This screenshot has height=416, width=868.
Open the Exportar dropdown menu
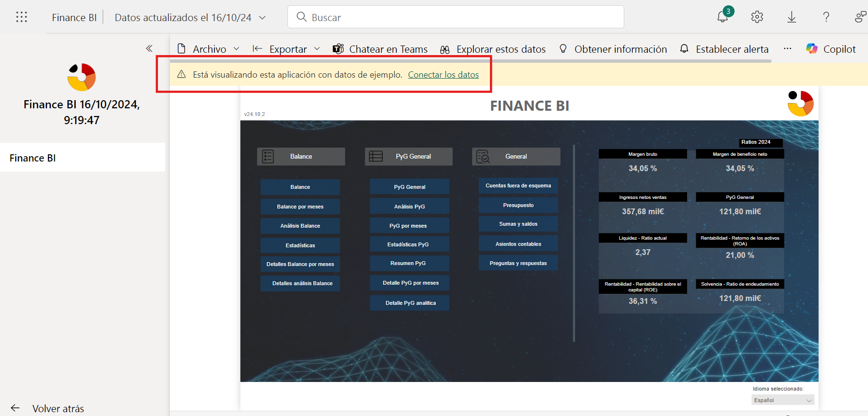point(286,49)
